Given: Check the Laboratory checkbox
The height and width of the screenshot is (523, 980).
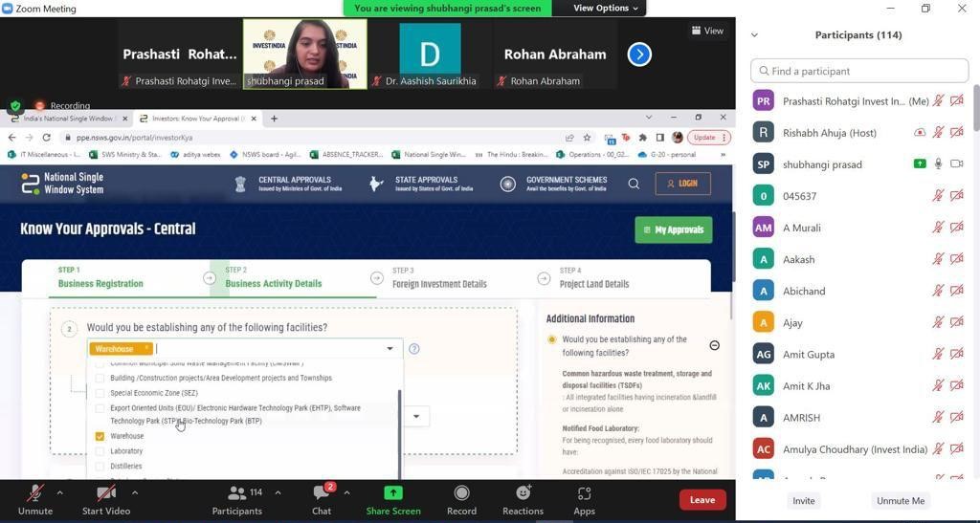Looking at the screenshot, I should click(100, 451).
